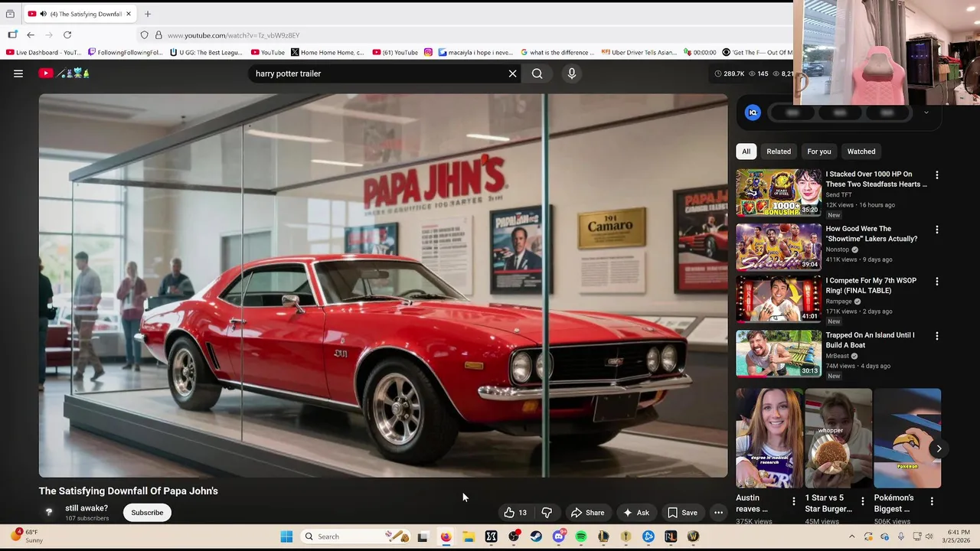The width and height of the screenshot is (980, 551).
Task: Open more actions ellipsis under video
Action: 718,513
